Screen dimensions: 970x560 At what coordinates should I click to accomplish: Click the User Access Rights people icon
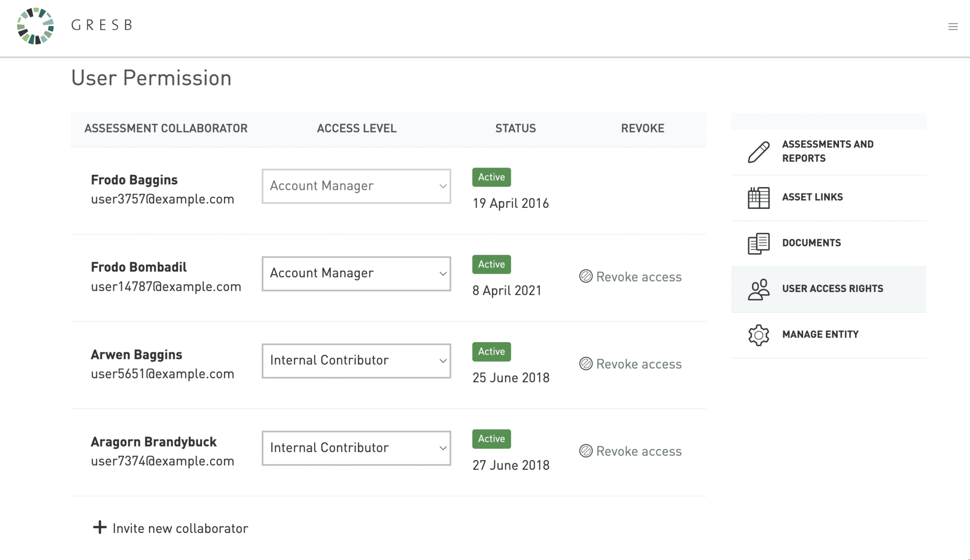click(x=758, y=289)
